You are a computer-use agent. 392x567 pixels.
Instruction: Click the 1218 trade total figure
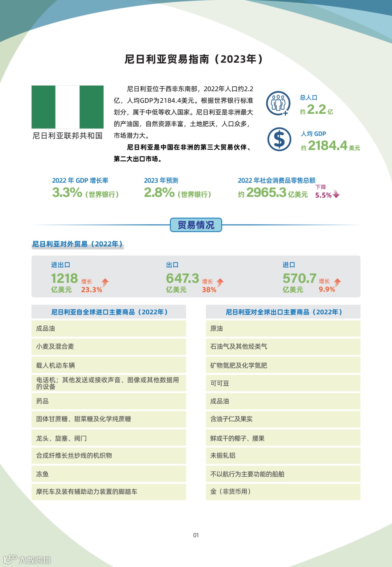[64, 278]
